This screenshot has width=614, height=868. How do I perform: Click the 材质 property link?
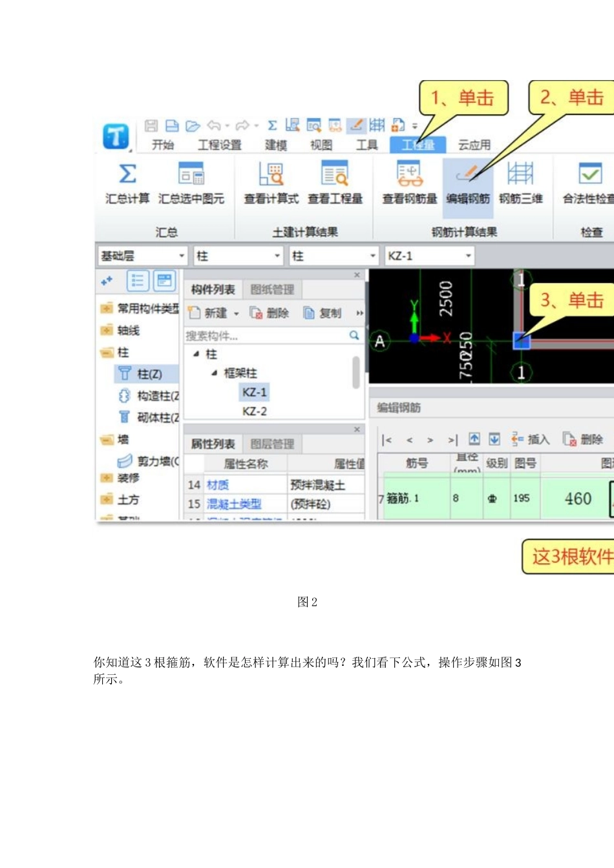point(218,485)
